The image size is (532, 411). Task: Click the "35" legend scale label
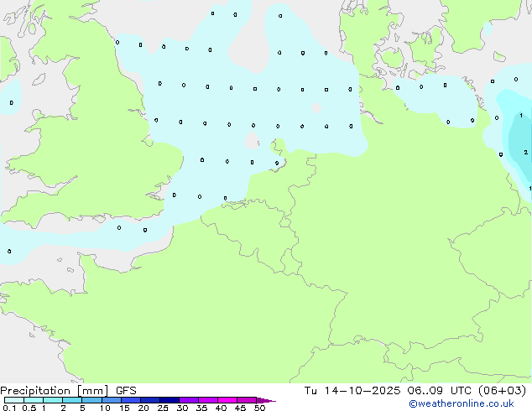click(201, 408)
